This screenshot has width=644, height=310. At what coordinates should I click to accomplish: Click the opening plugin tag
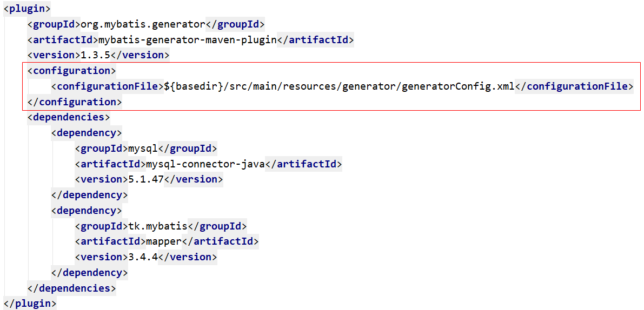[27, 9]
